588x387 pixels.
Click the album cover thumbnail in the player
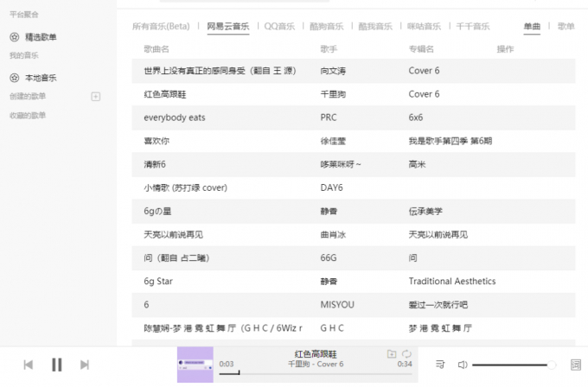coord(195,365)
